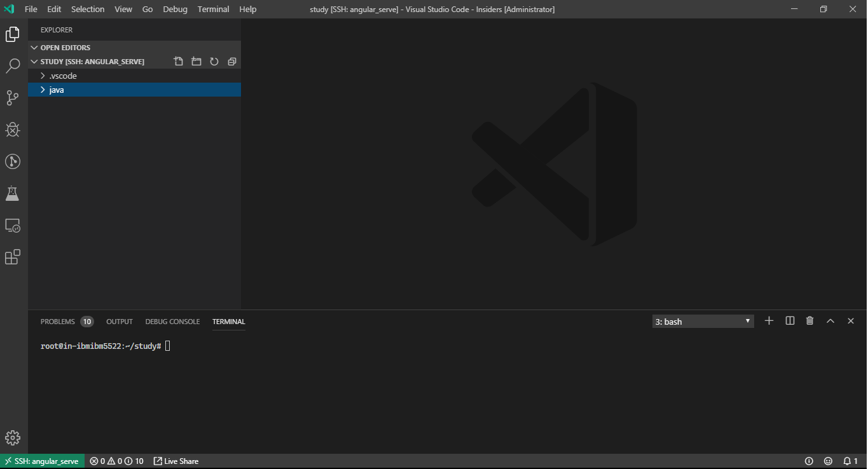This screenshot has width=868, height=469.
Task: Refresh the explorer file tree
Action: point(214,62)
